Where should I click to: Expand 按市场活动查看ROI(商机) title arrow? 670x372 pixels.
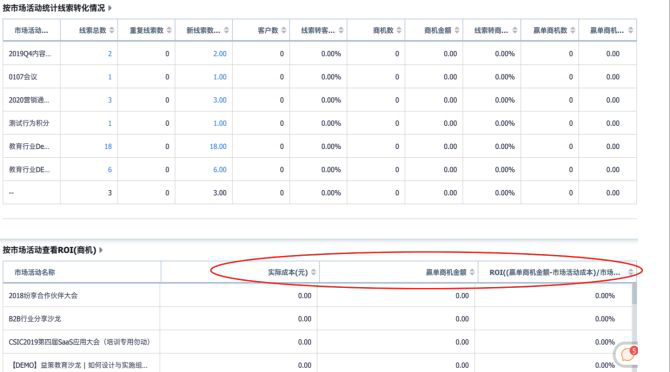pyautogui.click(x=101, y=250)
